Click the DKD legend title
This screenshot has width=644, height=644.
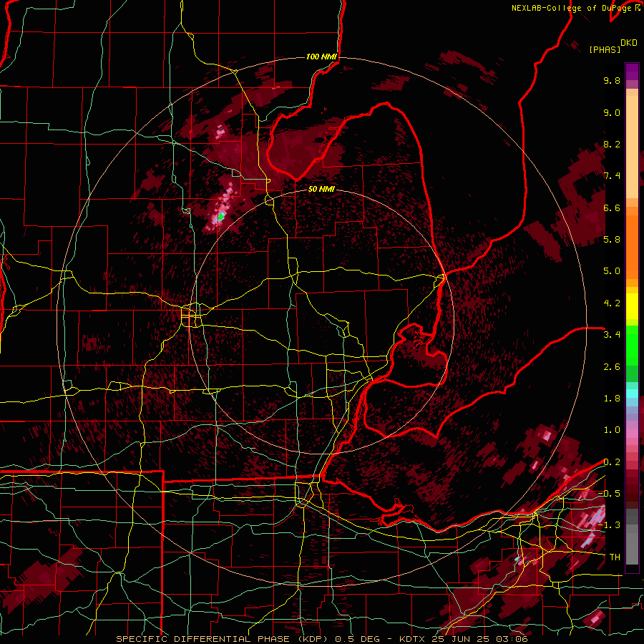click(629, 43)
